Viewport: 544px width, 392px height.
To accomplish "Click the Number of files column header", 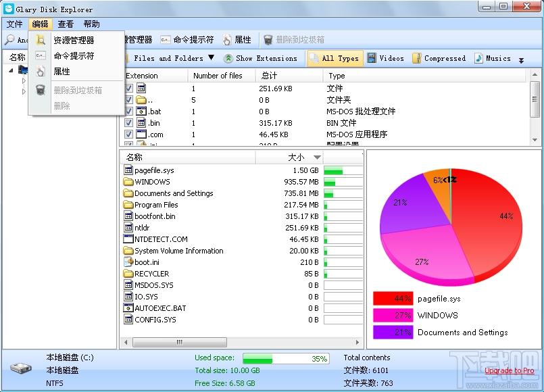I will [222, 76].
